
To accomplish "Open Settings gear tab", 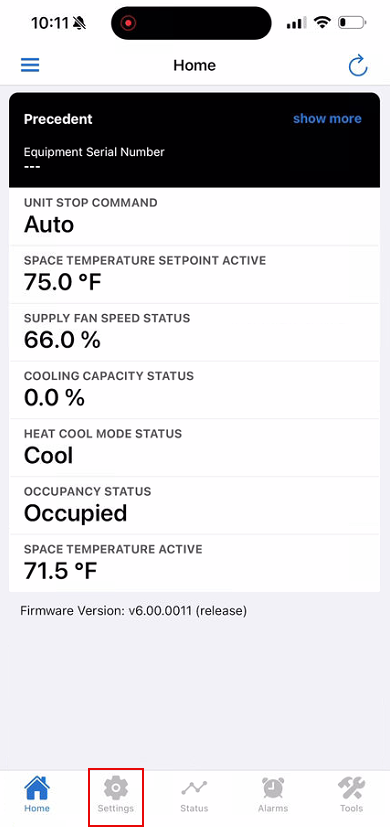I will (116, 797).
